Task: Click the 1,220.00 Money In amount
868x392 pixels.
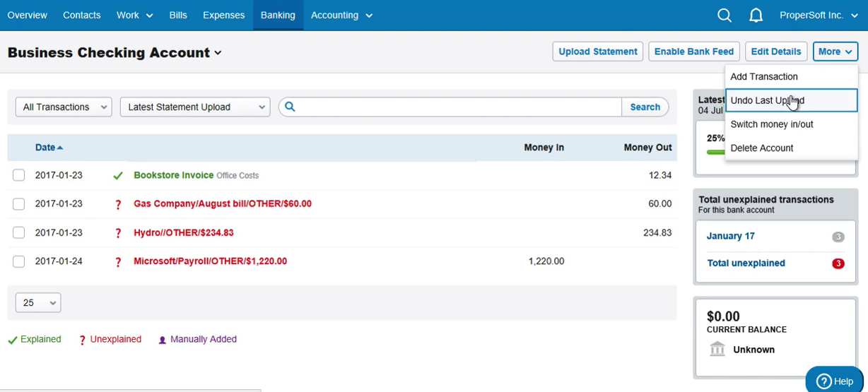Action: point(546,261)
